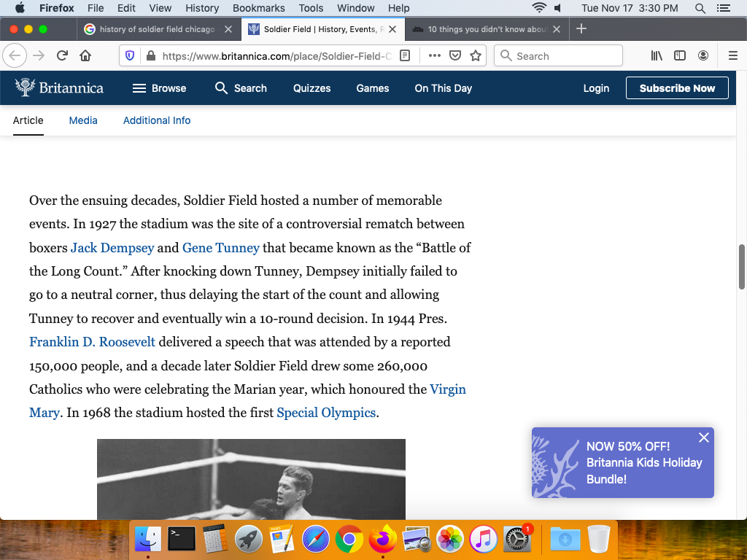The width and height of the screenshot is (747, 560).
Task: Go to Firefox home page icon
Action: coord(85,56)
